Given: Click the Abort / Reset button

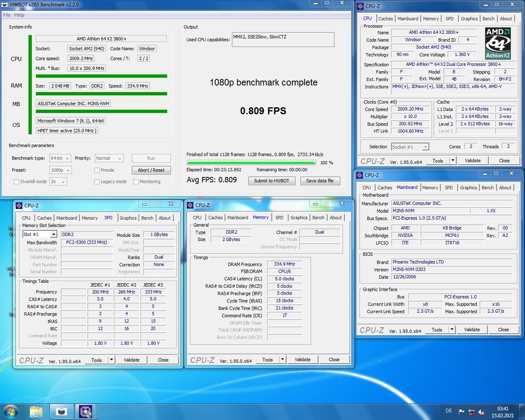Looking at the screenshot, I should click(x=151, y=170).
